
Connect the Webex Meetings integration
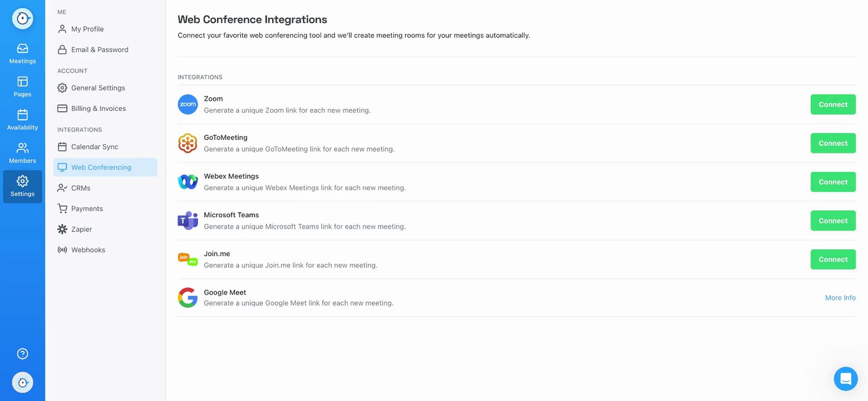click(832, 182)
